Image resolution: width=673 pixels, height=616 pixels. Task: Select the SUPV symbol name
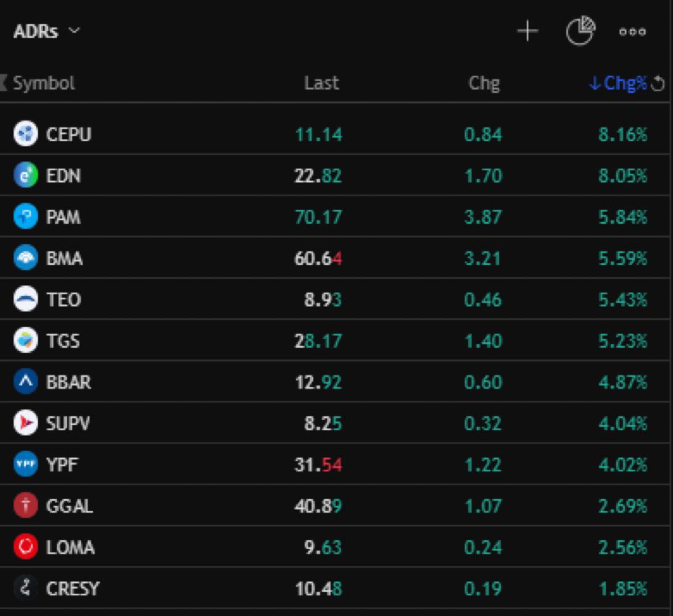pyautogui.click(x=68, y=424)
